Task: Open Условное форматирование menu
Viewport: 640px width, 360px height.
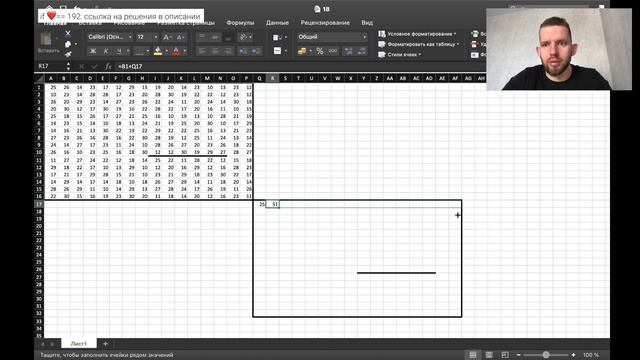Action: click(417, 34)
